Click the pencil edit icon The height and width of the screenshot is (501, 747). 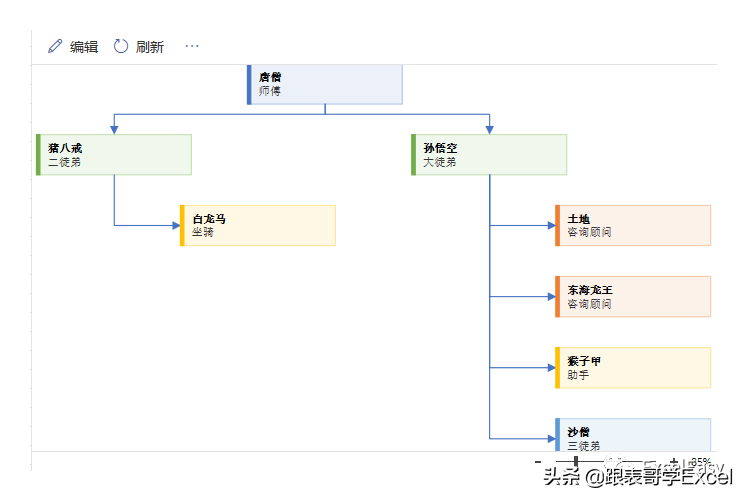coord(55,46)
